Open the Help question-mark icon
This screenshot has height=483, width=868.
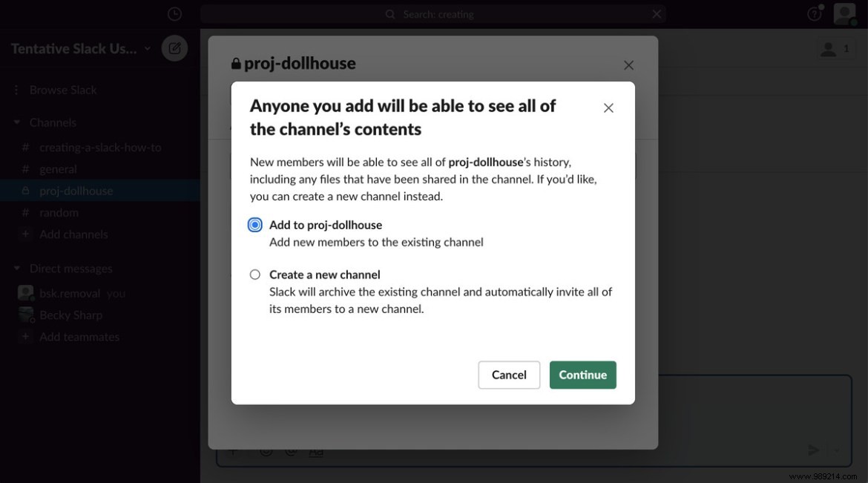[814, 13]
